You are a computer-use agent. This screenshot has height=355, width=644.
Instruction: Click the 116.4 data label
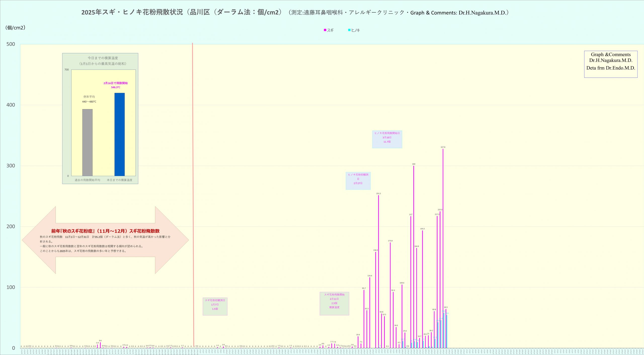(x=370, y=276)
